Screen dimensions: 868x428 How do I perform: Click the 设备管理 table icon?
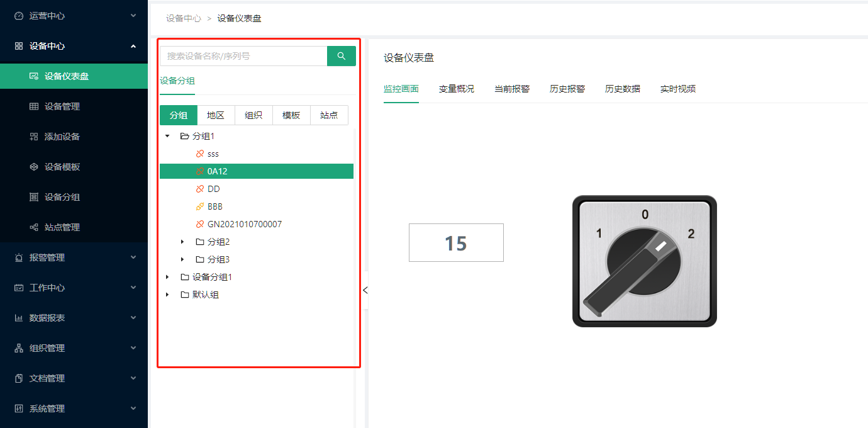[34, 106]
